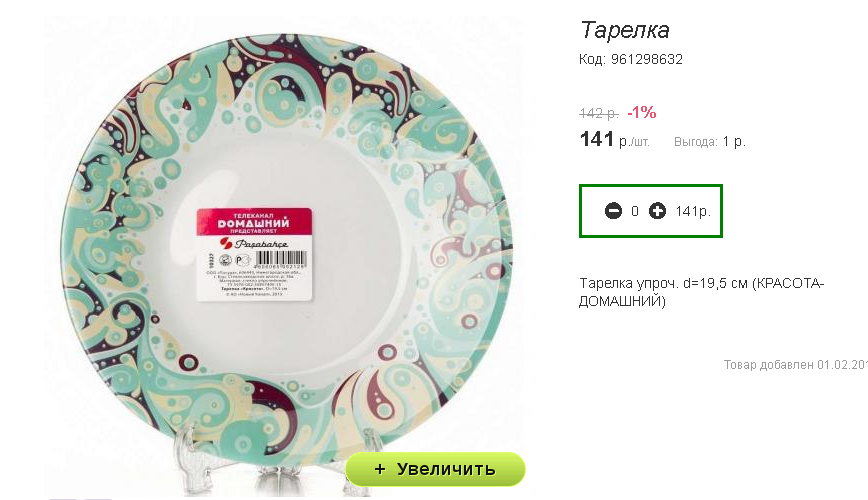Screen dimensions: 868x500
Task: Click the small print text on the sticker
Action: [x=254, y=283]
